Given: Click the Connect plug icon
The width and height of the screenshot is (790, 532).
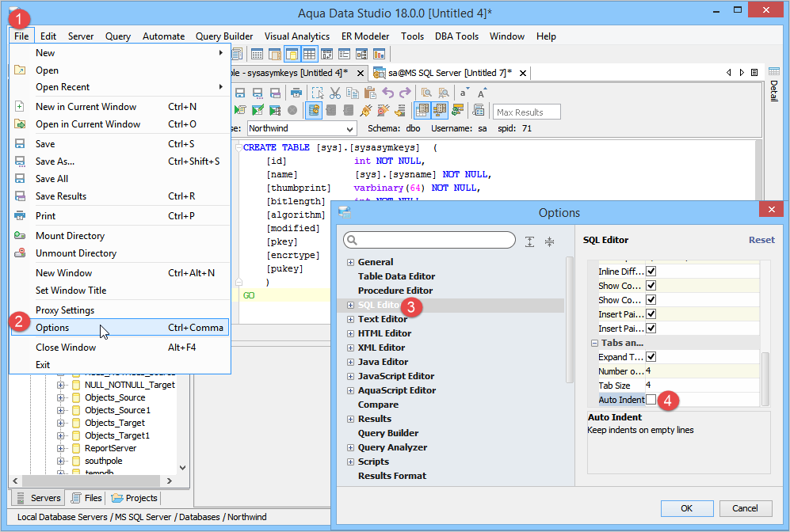Looking at the screenshot, I should click(x=366, y=110).
